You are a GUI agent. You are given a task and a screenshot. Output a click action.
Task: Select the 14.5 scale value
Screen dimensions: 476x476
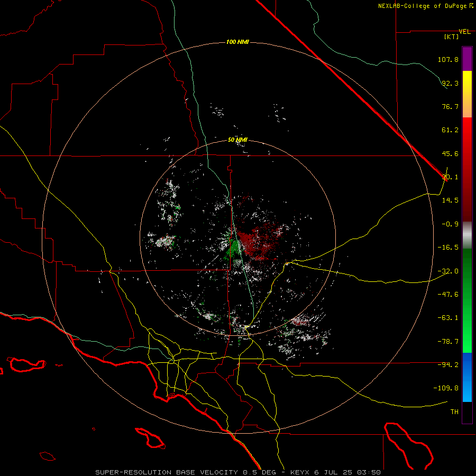(x=450, y=200)
